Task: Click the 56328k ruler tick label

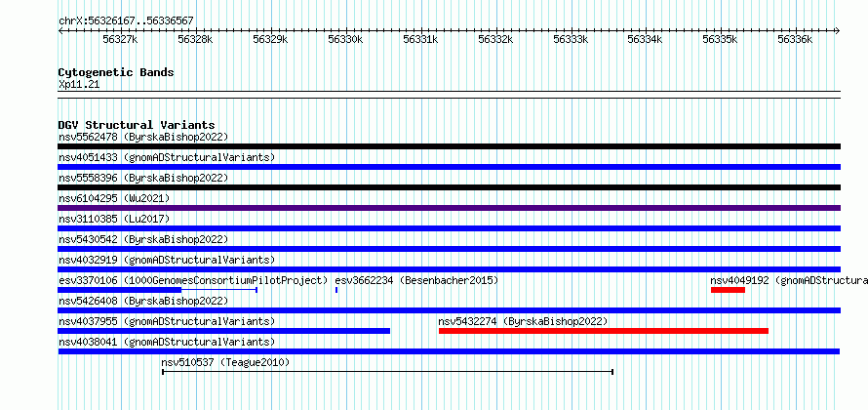Action: click(195, 39)
